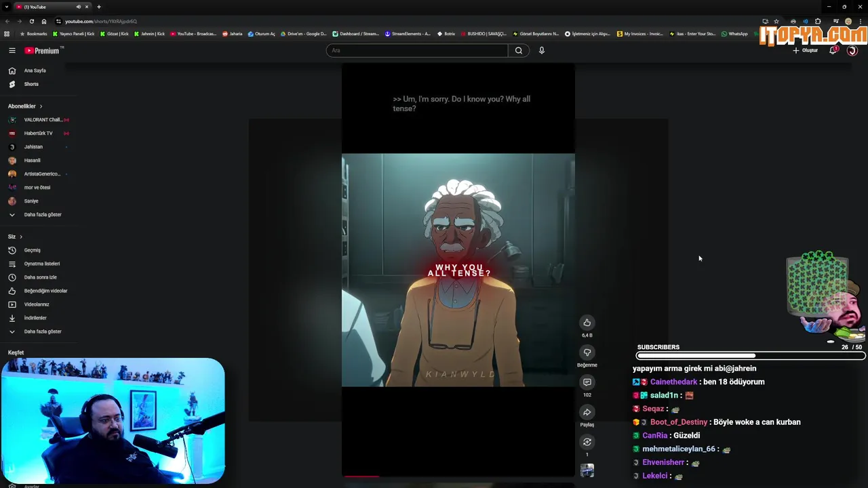Like the Short with thumbs up
Image resolution: width=868 pixels, height=488 pixels.
point(587,323)
